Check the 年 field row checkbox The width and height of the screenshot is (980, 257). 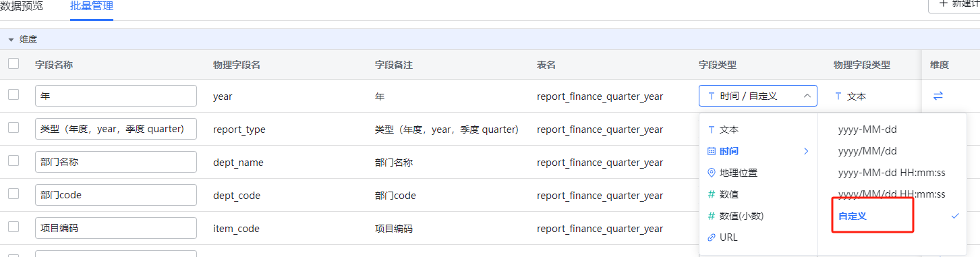pyautogui.click(x=13, y=94)
